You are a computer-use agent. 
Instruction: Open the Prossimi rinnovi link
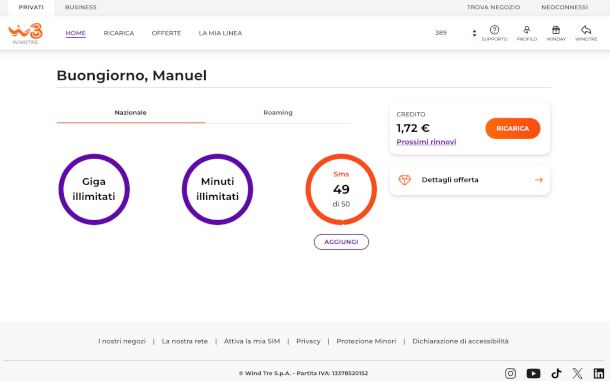click(x=426, y=142)
